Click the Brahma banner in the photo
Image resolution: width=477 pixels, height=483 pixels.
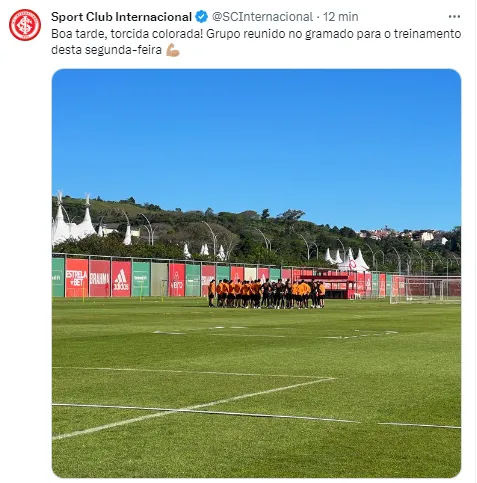(x=99, y=279)
